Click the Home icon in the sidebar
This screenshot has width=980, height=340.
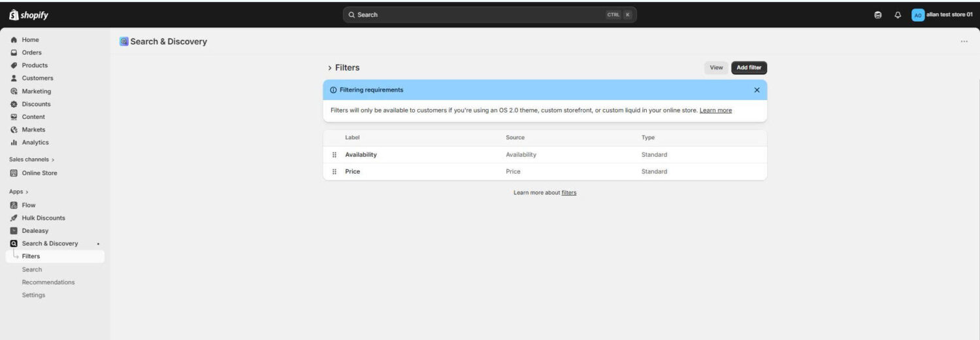14,40
